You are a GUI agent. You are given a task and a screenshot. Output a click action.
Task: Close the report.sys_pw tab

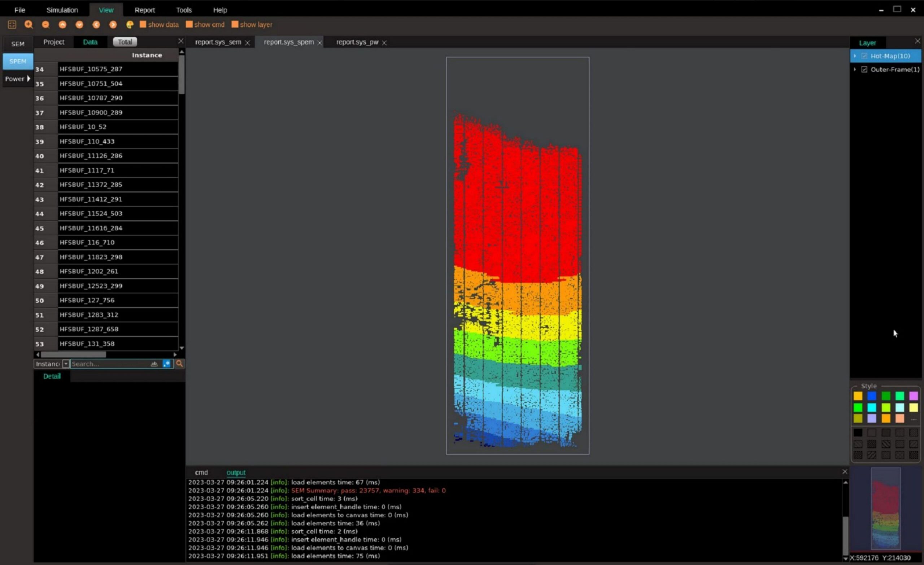pyautogui.click(x=384, y=43)
